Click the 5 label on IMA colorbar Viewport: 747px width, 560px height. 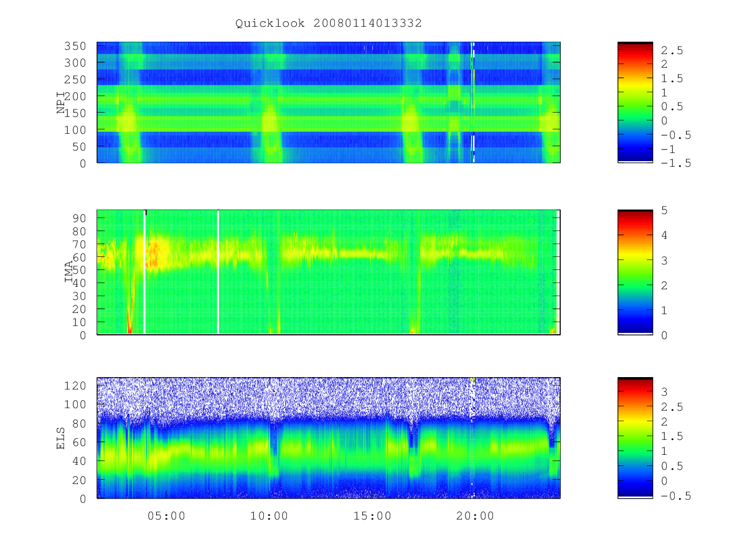664,210
